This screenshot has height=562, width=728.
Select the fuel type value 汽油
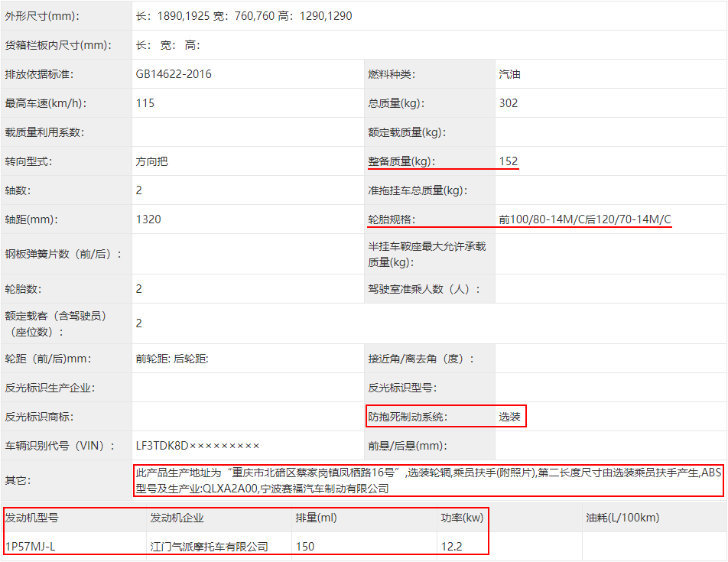coord(510,74)
